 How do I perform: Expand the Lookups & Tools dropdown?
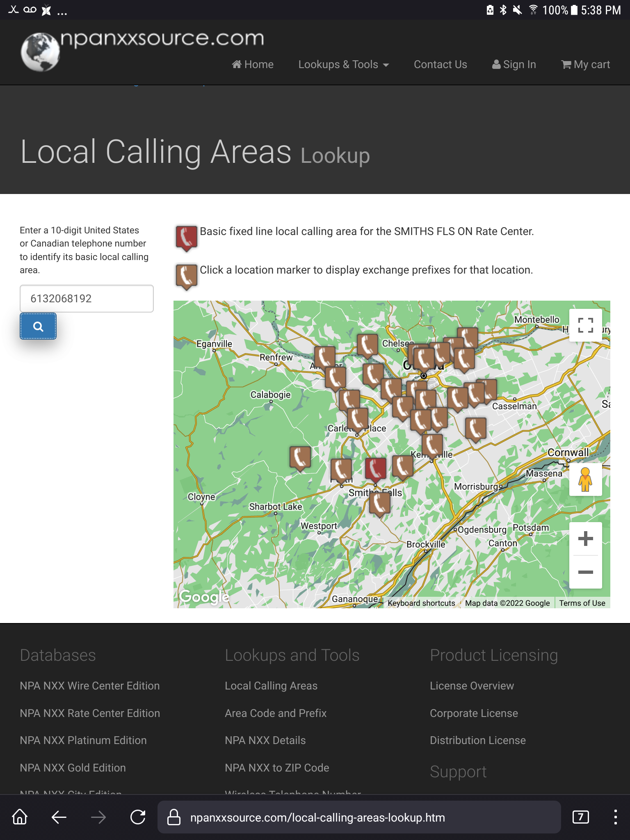click(343, 64)
